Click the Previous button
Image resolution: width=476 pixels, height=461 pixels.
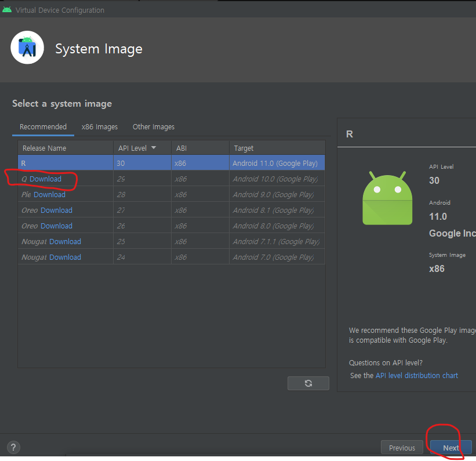tap(402, 448)
